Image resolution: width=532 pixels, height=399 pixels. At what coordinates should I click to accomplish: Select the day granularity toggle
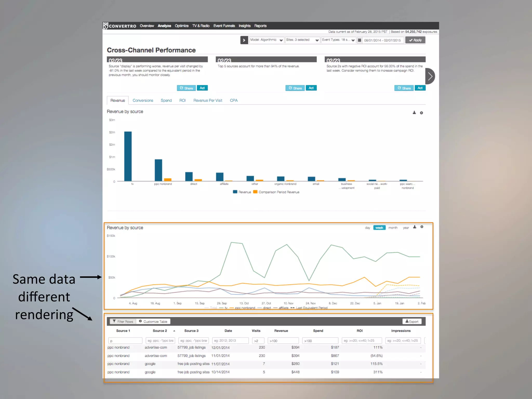pos(367,228)
